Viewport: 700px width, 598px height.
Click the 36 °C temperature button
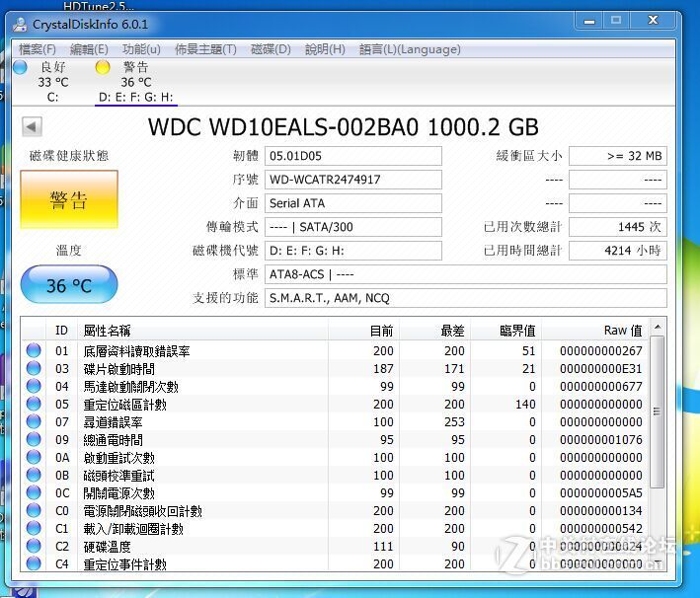coord(69,285)
